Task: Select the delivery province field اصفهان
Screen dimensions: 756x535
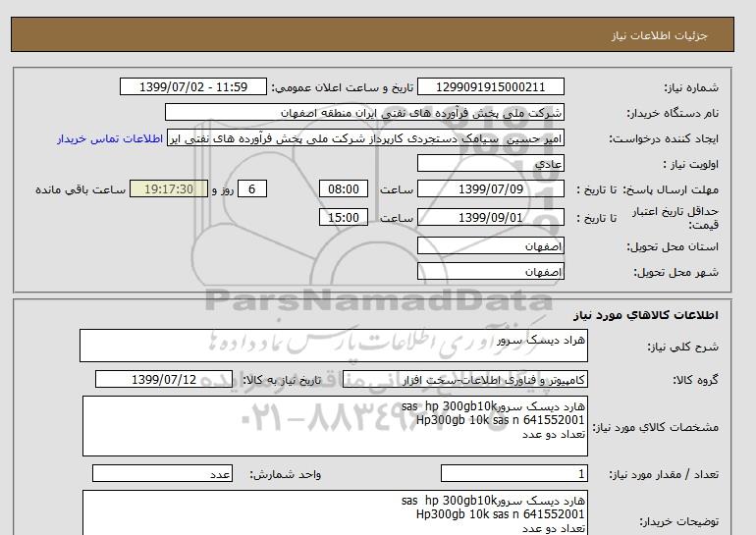Action: [x=490, y=245]
